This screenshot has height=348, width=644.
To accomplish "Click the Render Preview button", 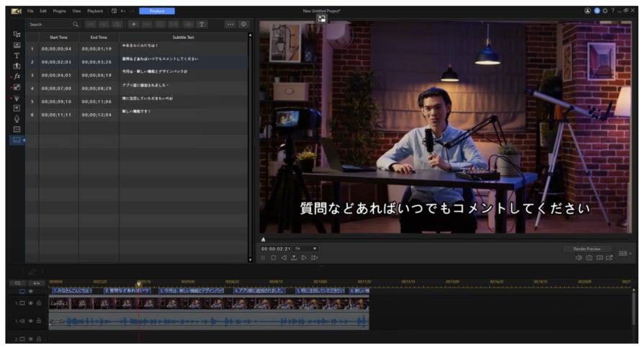I will 586,249.
